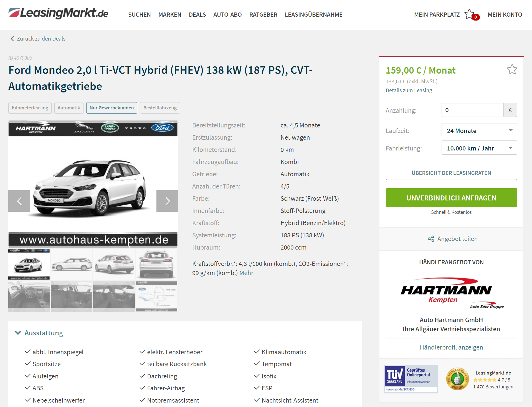Open the MARKEN menu
The image size is (532, 407).
(170, 14)
